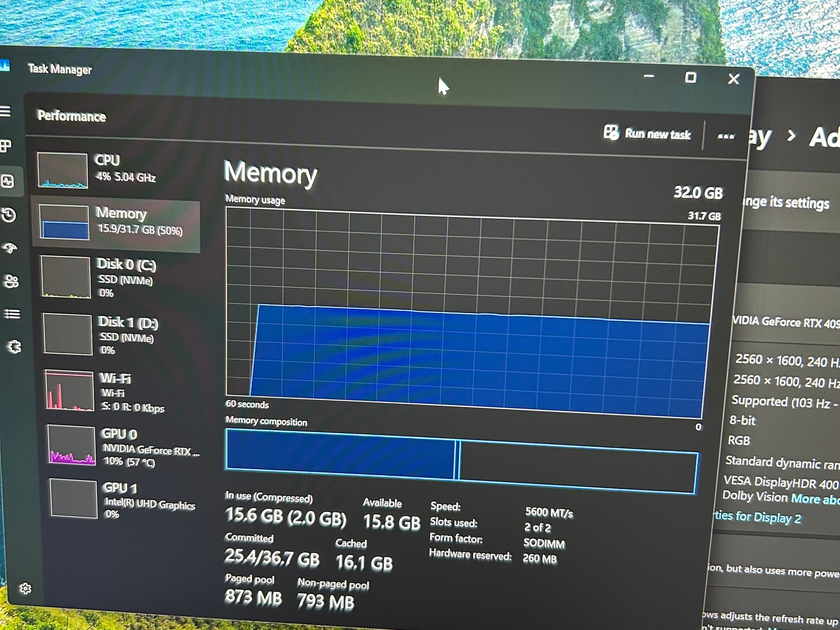Open the More about link in Settings window
The image size is (840, 630).
coord(815,499)
